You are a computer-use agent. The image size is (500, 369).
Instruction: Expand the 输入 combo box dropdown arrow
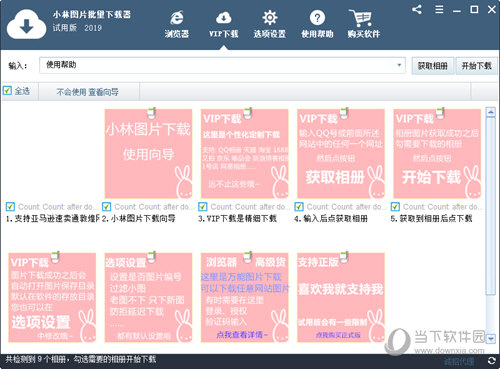(x=399, y=65)
